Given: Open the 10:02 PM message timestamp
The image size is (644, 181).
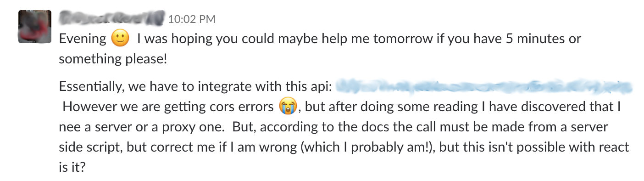Looking at the screenshot, I should (x=192, y=19).
